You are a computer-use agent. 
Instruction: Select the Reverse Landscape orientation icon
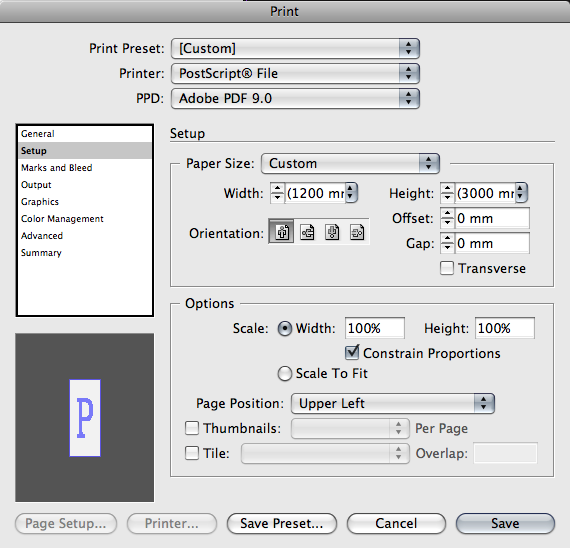pyautogui.click(x=357, y=232)
